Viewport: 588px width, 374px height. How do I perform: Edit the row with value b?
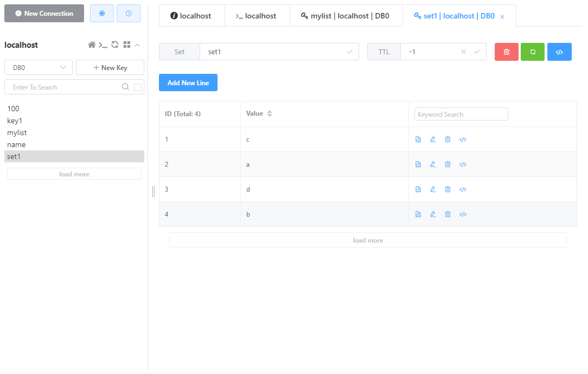pyautogui.click(x=433, y=214)
